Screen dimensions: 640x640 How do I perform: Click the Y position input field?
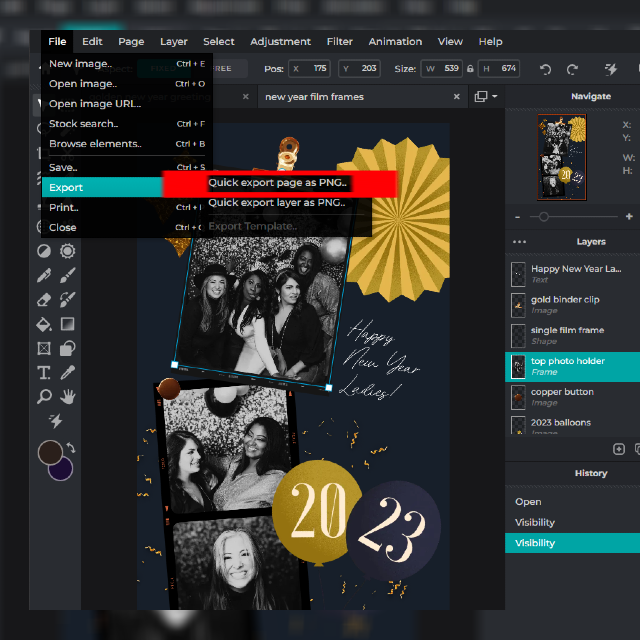tap(359, 69)
